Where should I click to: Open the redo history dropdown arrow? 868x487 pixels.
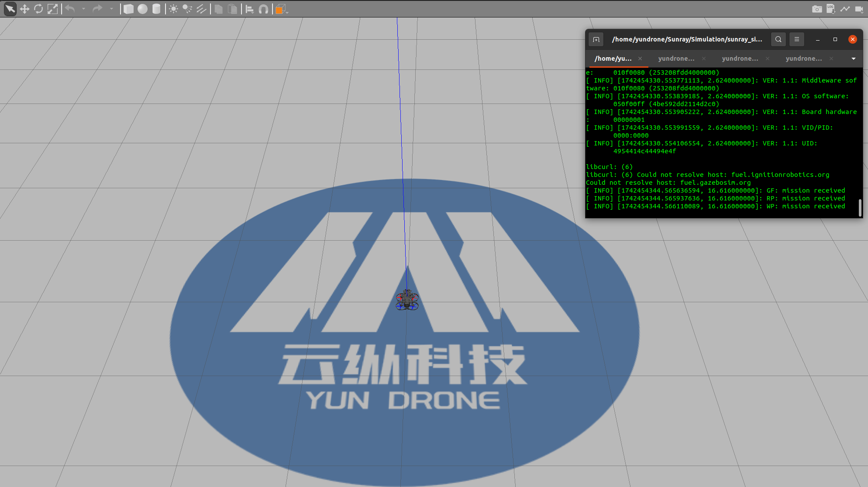click(111, 9)
